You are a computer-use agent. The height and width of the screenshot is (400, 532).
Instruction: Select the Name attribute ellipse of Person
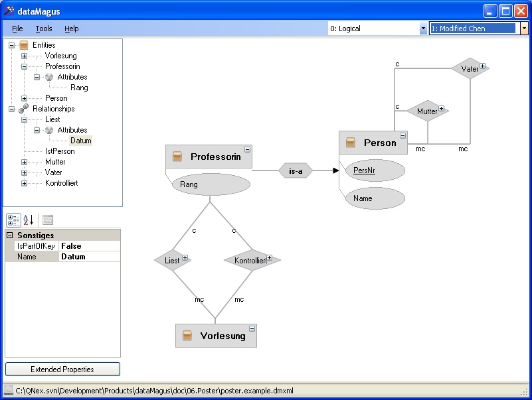pyautogui.click(x=375, y=198)
